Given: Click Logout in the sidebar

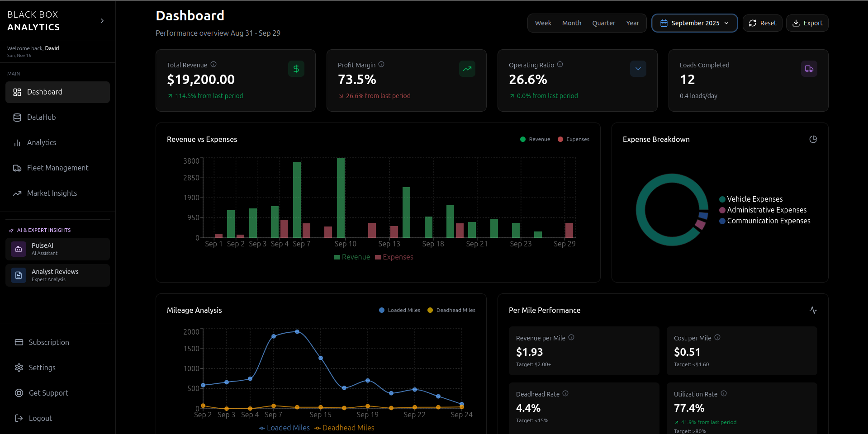Looking at the screenshot, I should tap(57, 418).
